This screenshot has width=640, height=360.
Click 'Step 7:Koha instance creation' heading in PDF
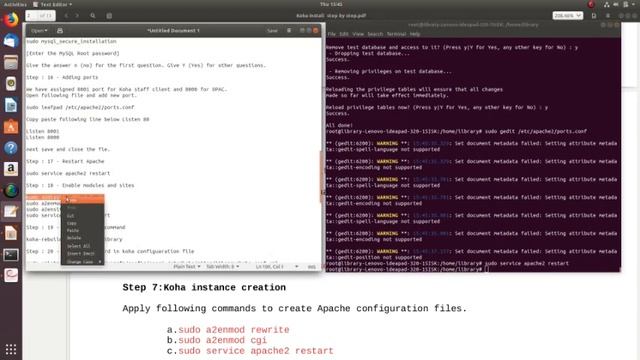(204, 287)
